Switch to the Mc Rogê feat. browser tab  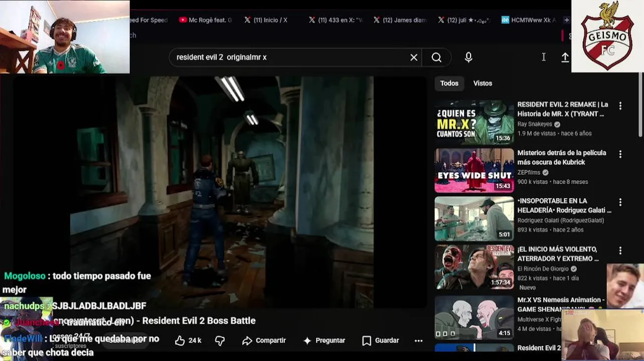(206, 20)
